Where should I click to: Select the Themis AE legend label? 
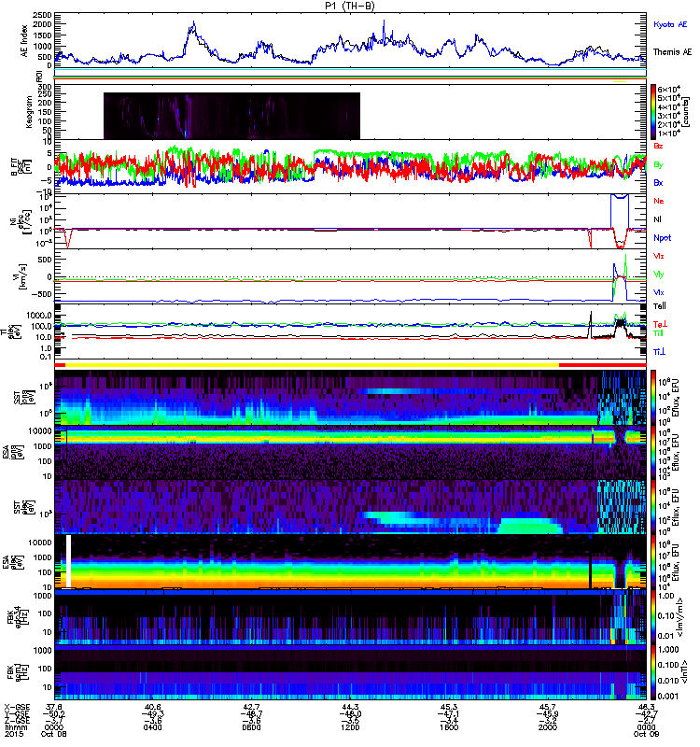click(x=672, y=52)
